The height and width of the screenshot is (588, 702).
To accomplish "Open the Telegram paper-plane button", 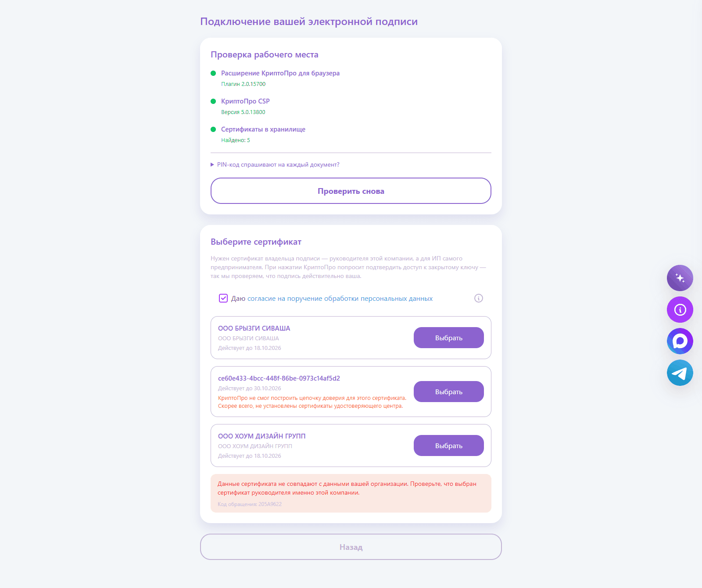I will click(680, 373).
